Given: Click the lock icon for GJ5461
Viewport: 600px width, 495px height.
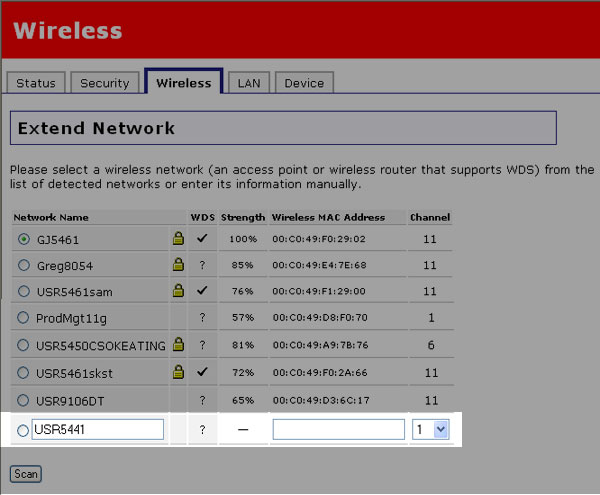Looking at the screenshot, I should coord(178,238).
